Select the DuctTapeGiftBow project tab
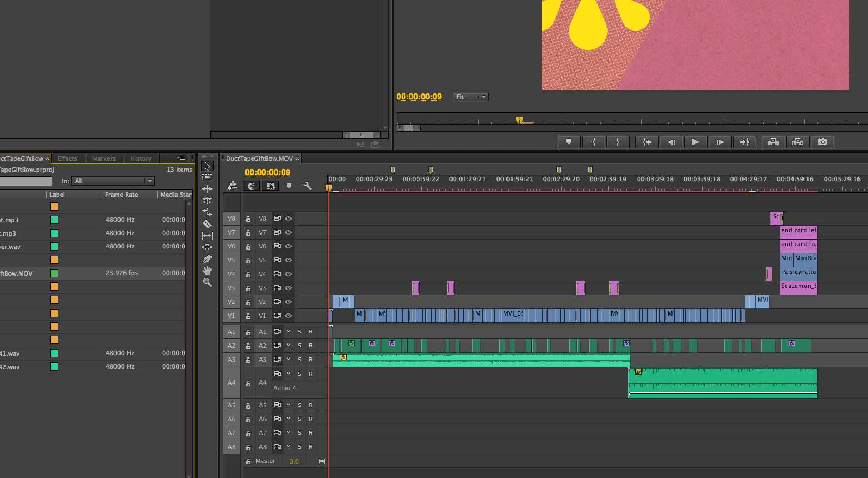868x478 pixels. point(22,158)
